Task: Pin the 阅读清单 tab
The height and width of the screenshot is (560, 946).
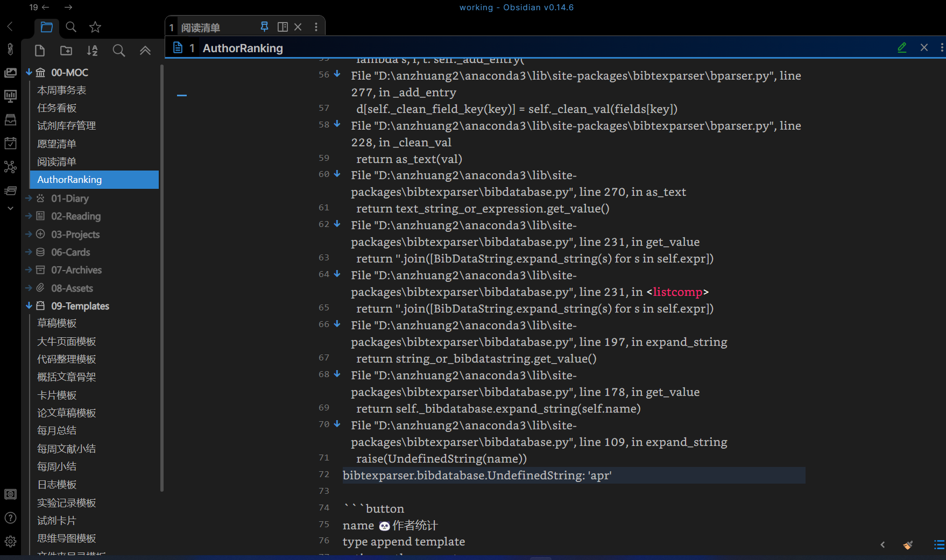Action: coord(264,26)
